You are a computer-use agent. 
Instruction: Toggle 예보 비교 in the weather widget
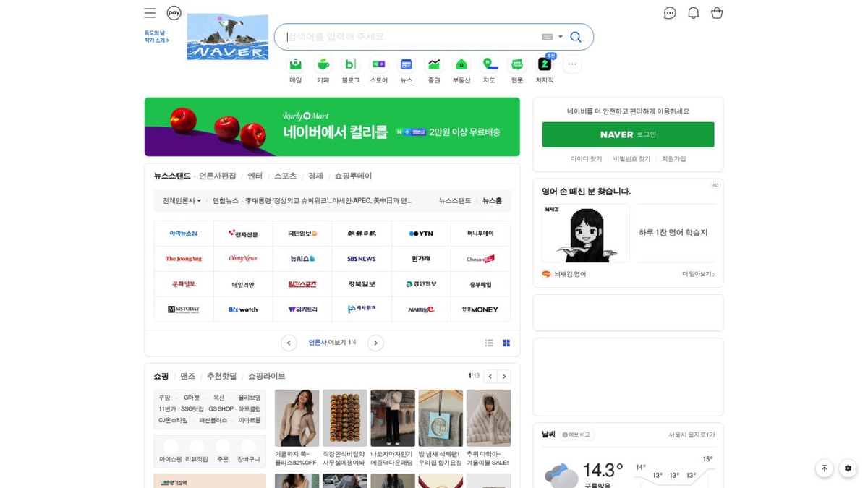pyautogui.click(x=579, y=434)
